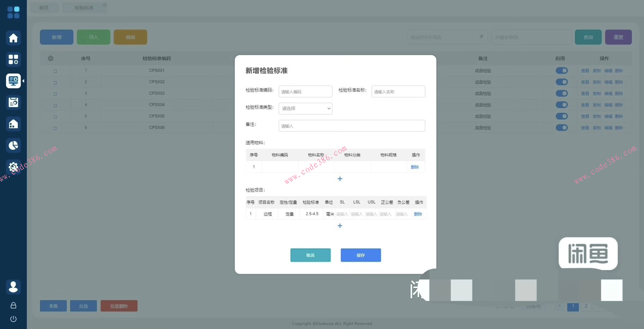The width and height of the screenshot is (644, 329).
Task: Open the 检验标准类型 dropdown in the dialog
Action: coord(305,108)
